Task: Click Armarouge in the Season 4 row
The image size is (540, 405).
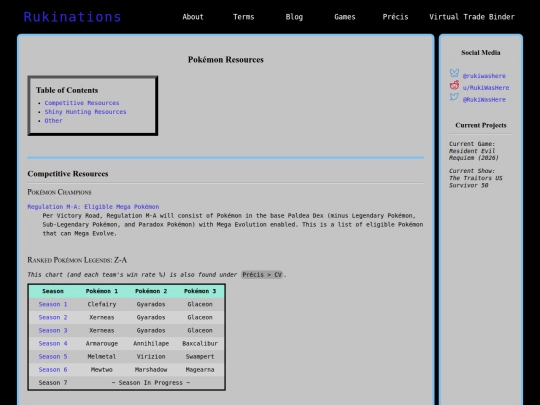Action: click(102, 344)
